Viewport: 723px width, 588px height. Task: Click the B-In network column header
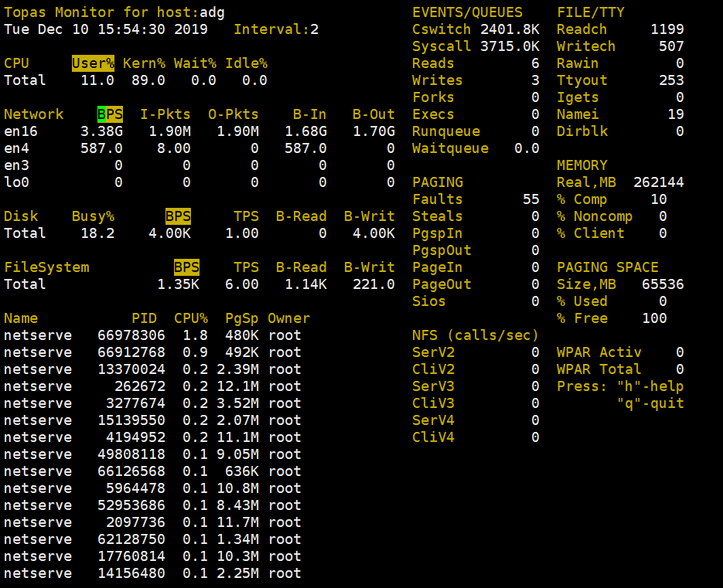point(310,114)
